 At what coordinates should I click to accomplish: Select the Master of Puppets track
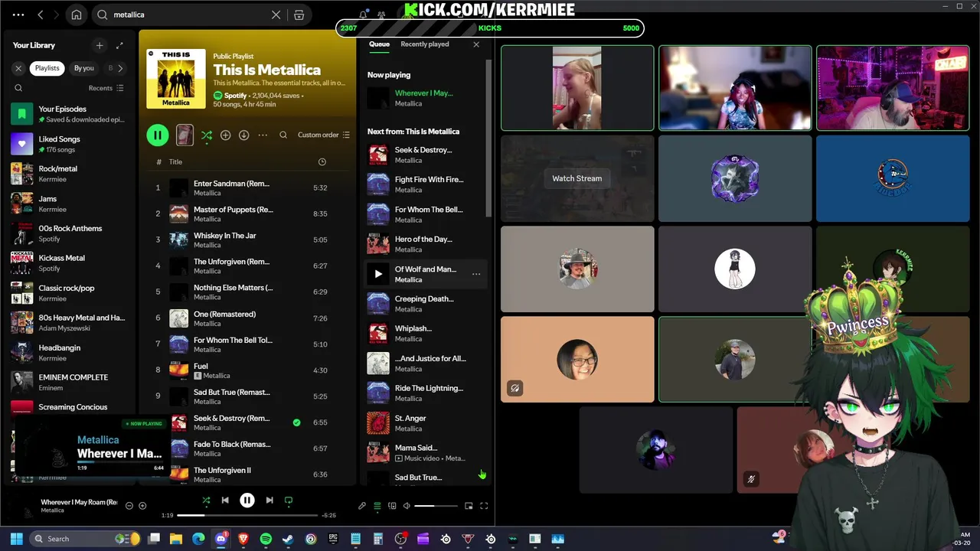[247, 214]
